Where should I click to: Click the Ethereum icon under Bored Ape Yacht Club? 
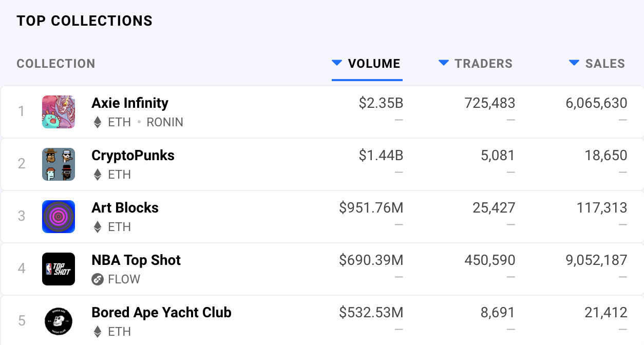pyautogui.click(x=98, y=332)
